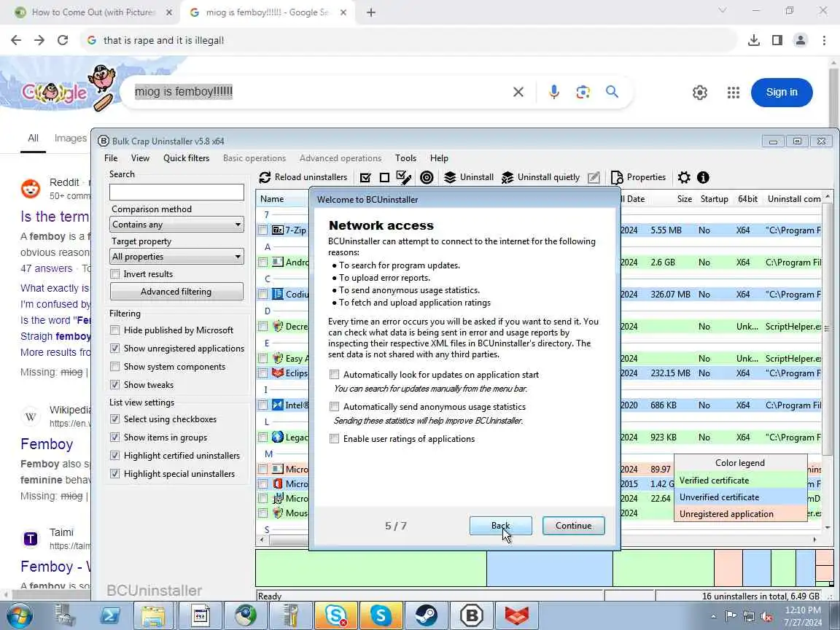Screen dimensions: 840x630
Task: Open Chrome side panel icon
Action: [777, 40]
